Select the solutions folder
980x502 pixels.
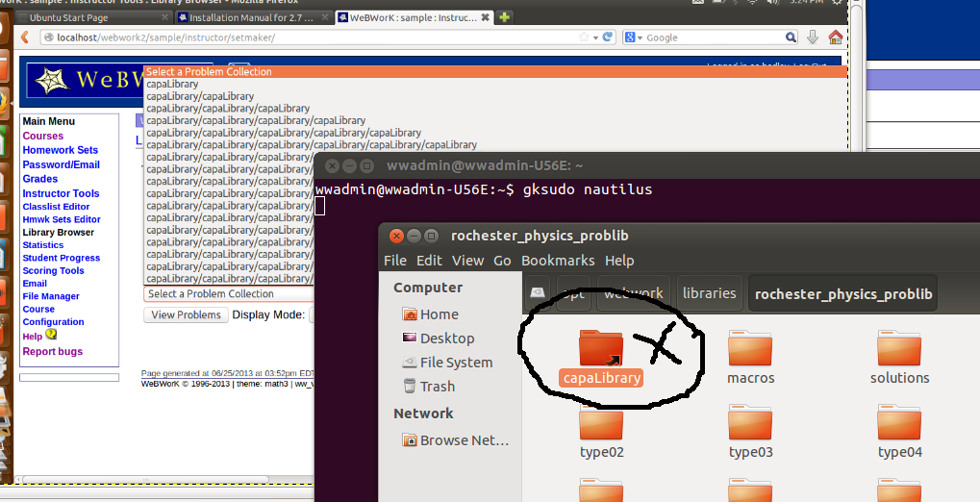tap(899, 358)
